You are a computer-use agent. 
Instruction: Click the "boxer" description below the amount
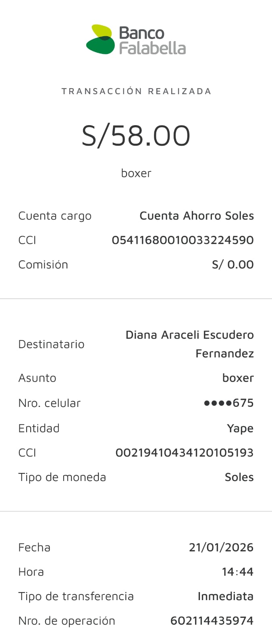click(x=136, y=173)
